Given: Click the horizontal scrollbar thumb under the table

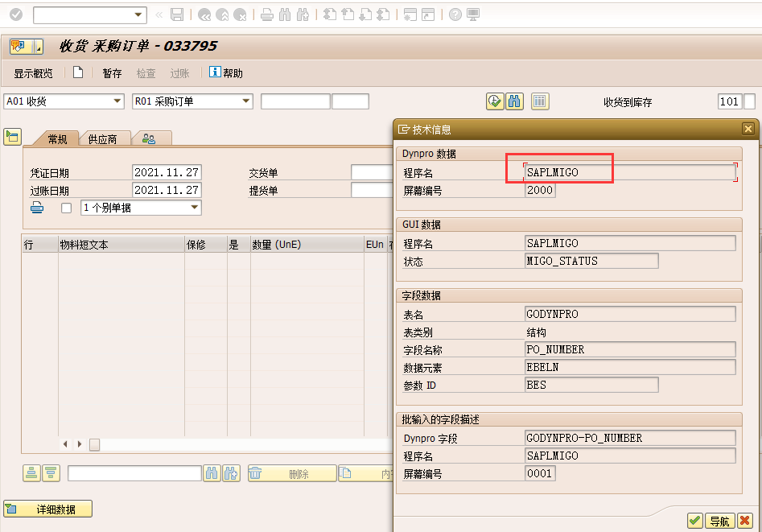Looking at the screenshot, I should (94, 444).
